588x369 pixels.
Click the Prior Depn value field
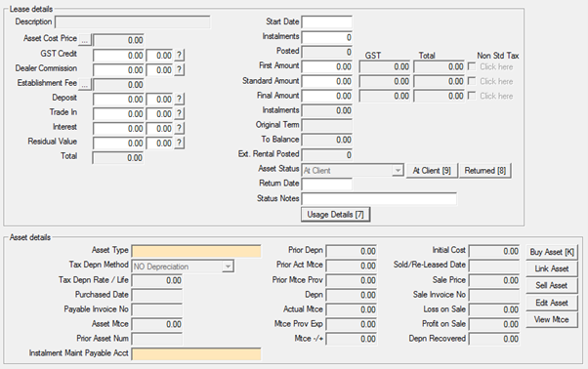point(352,251)
